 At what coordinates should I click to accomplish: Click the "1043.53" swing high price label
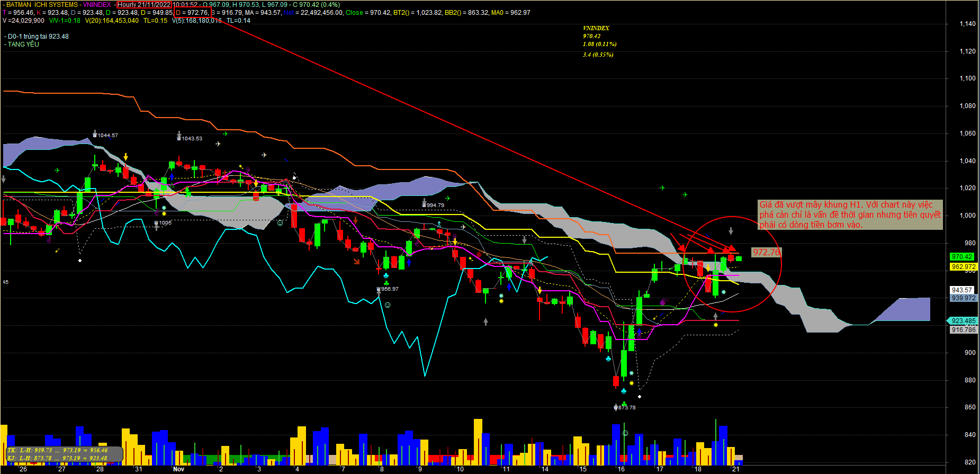click(x=192, y=139)
